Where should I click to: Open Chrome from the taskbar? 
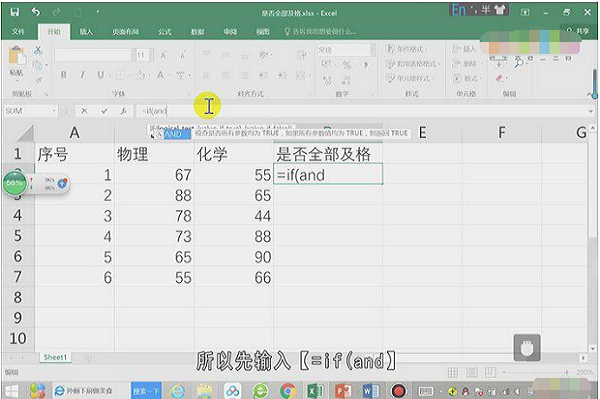pyautogui.click(x=287, y=391)
